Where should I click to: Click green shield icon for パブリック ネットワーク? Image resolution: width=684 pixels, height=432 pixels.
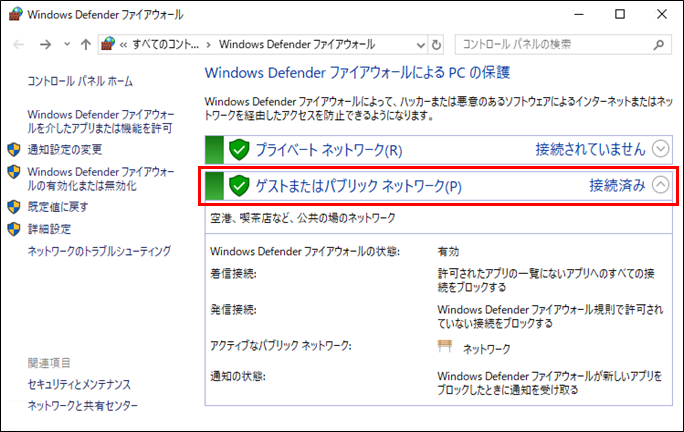239,186
